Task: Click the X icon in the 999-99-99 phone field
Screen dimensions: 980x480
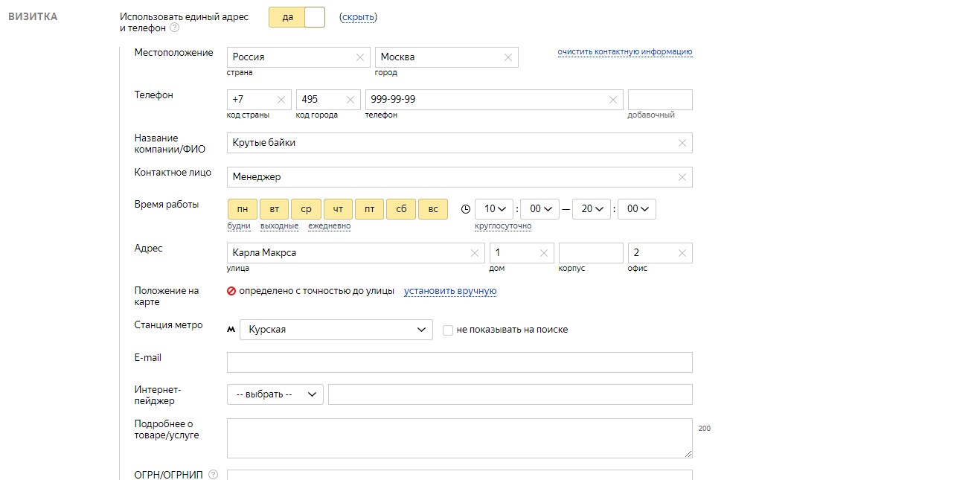Action: tap(613, 100)
